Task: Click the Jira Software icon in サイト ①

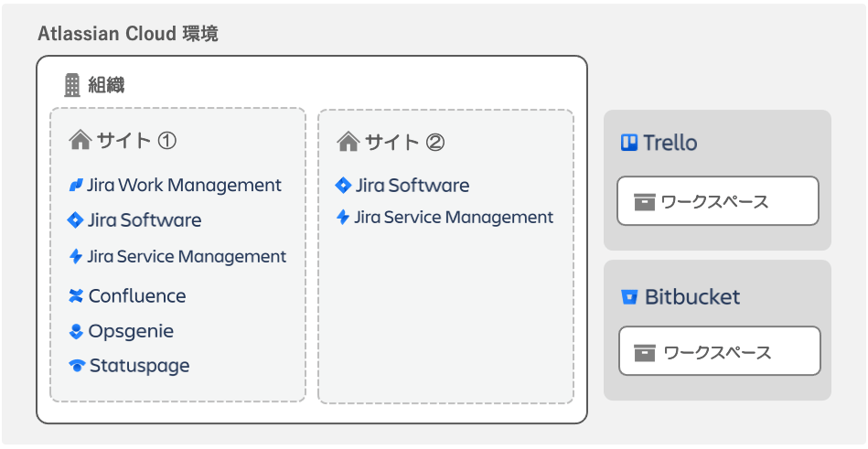Action: coord(75,219)
